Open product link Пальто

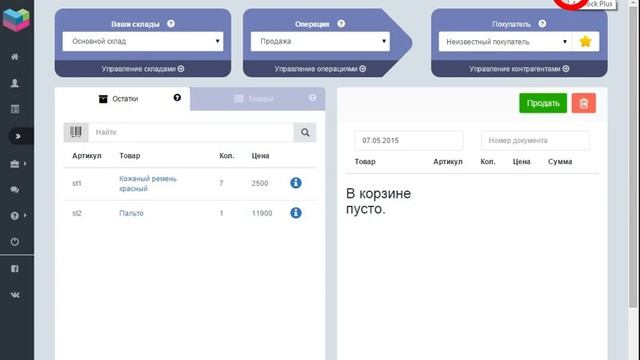click(131, 213)
